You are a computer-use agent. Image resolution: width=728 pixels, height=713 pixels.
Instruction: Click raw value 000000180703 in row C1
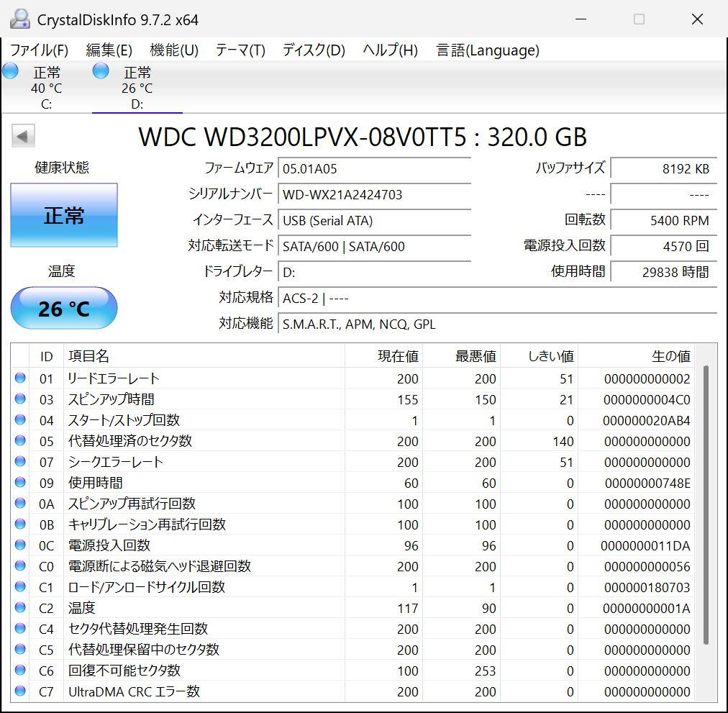click(x=647, y=588)
